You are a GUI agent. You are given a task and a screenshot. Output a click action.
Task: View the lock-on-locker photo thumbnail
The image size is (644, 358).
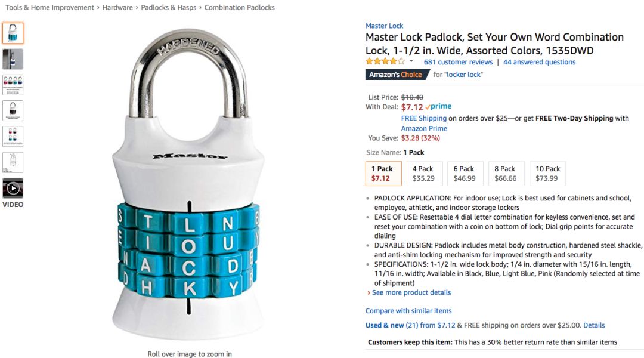pyautogui.click(x=13, y=59)
